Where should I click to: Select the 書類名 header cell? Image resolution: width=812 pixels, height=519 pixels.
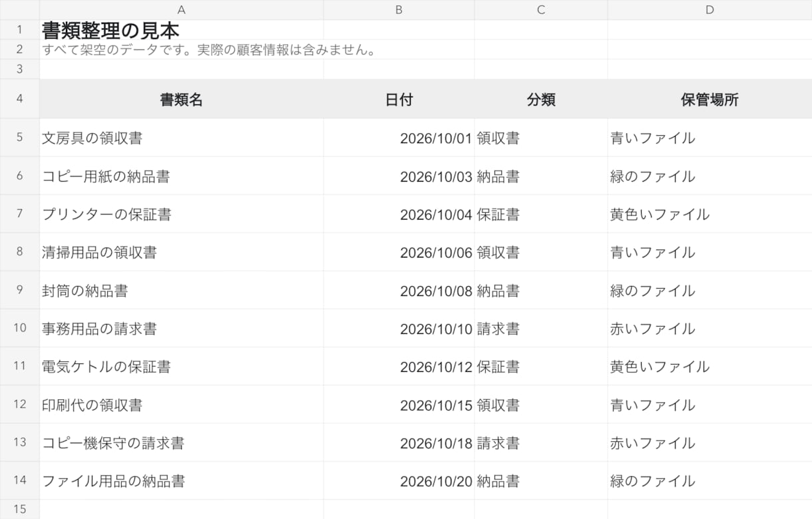pyautogui.click(x=182, y=99)
